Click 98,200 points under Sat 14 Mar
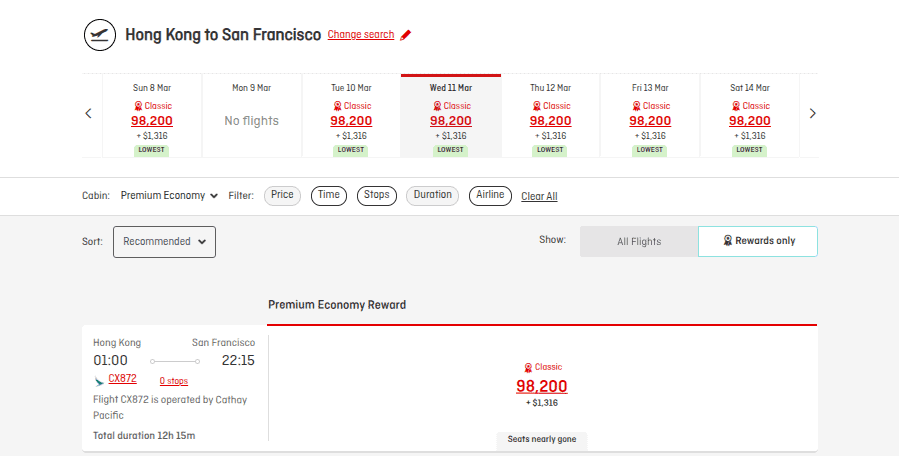 pos(750,121)
